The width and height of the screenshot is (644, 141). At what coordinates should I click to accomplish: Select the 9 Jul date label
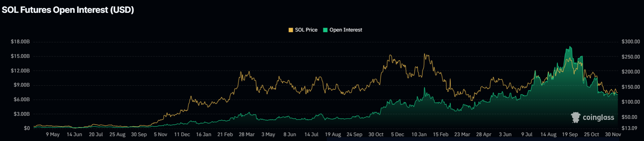point(527,134)
